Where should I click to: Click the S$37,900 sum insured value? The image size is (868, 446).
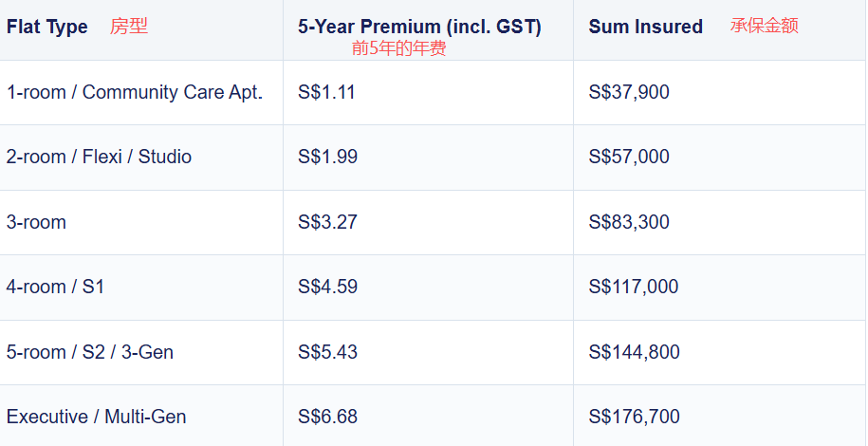click(629, 92)
